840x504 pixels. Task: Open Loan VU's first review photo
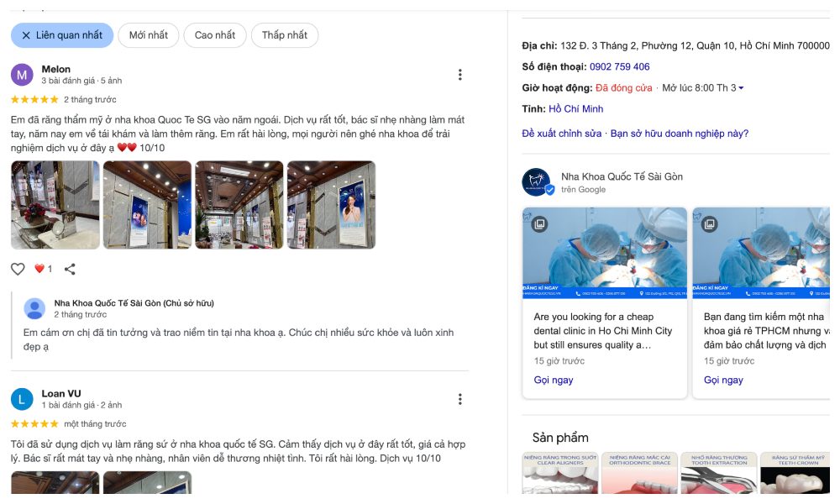[x=55, y=482]
